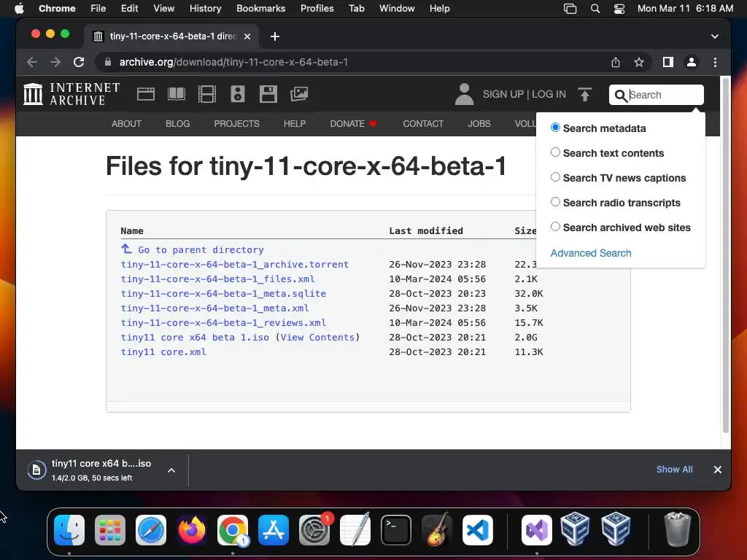Click SIGN UP link

(503, 94)
